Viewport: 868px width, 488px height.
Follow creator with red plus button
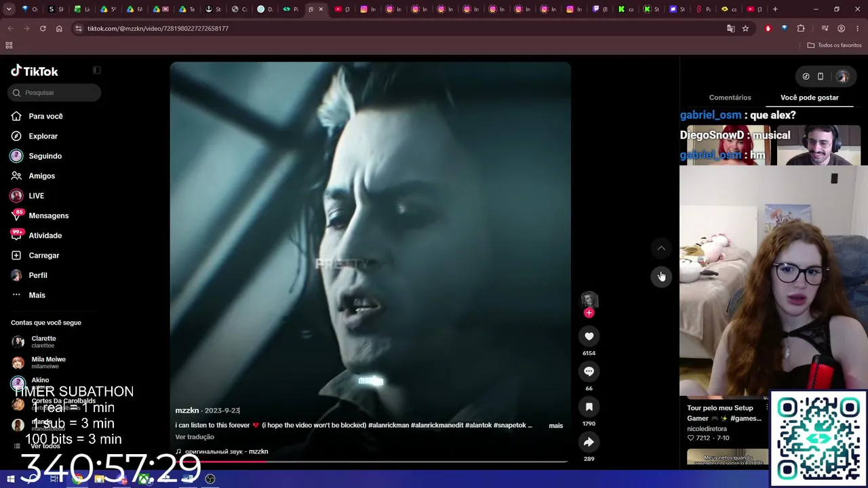pyautogui.click(x=589, y=313)
